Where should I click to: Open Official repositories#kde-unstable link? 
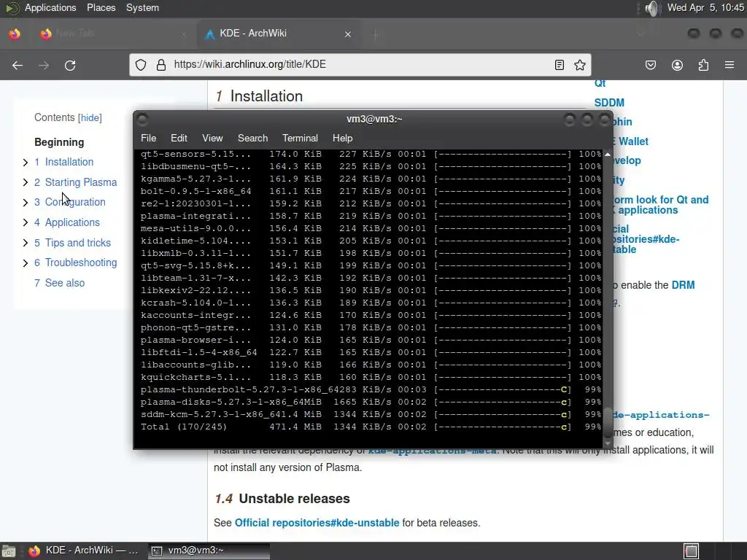[x=317, y=523]
